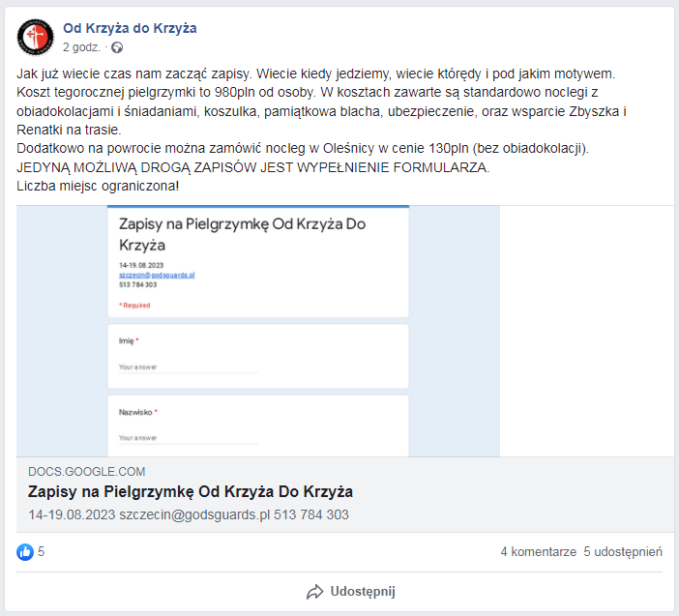Viewport: 679px width, 616px height.
Task: Open the Od Krzyża do Krzyża page name link
Action: click(130, 28)
